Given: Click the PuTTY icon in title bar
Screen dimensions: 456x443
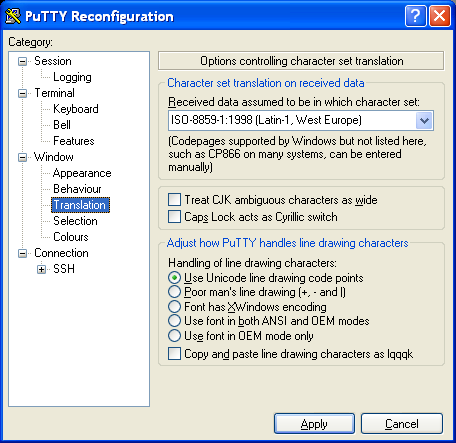Looking at the screenshot, I should coord(13,16).
